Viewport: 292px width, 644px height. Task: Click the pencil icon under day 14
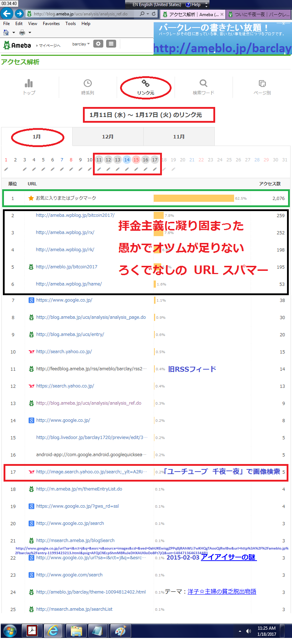point(127,169)
